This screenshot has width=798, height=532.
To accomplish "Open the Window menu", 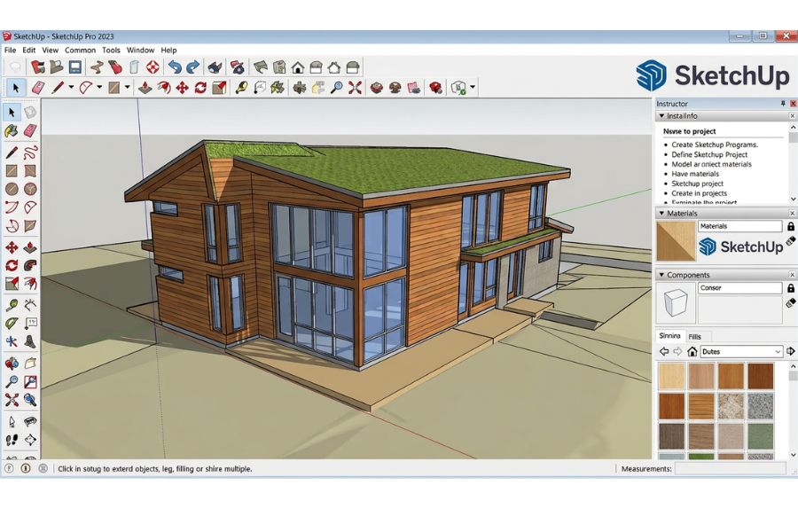I will (x=140, y=50).
